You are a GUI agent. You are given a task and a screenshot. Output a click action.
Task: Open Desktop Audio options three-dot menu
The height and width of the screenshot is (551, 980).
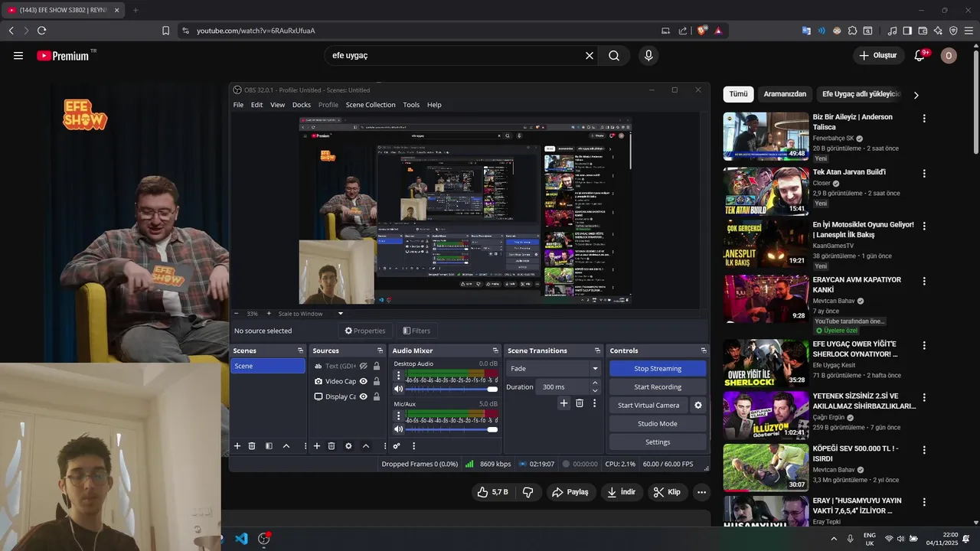pyautogui.click(x=398, y=375)
